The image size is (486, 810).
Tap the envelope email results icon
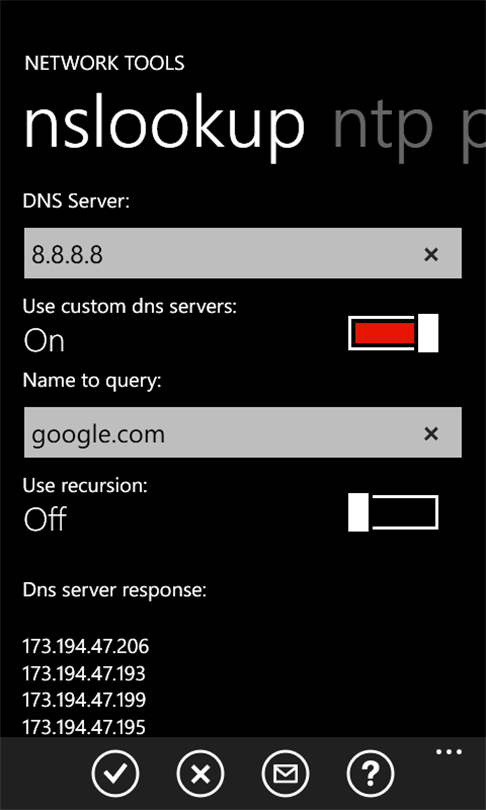pyautogui.click(x=286, y=773)
